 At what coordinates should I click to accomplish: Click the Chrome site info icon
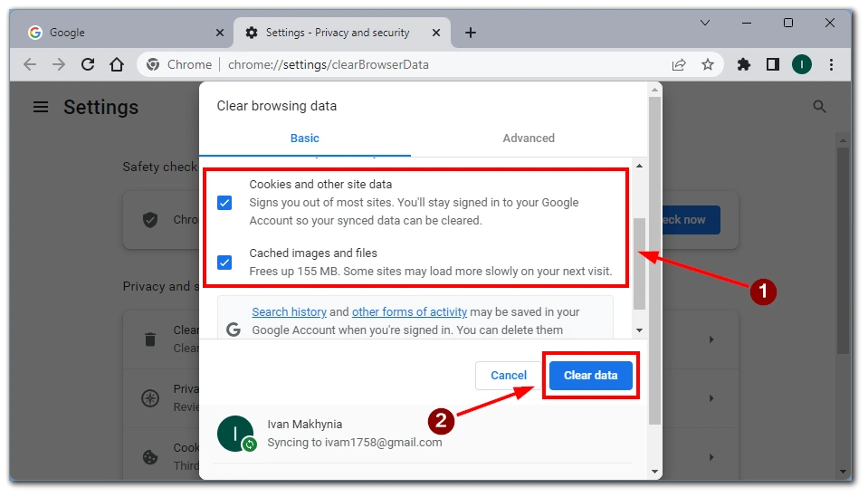pyautogui.click(x=153, y=65)
